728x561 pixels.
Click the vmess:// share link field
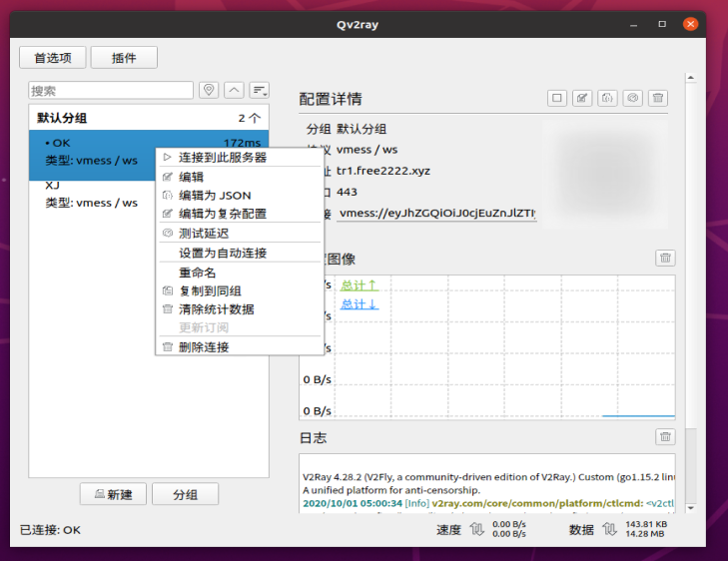(x=436, y=213)
